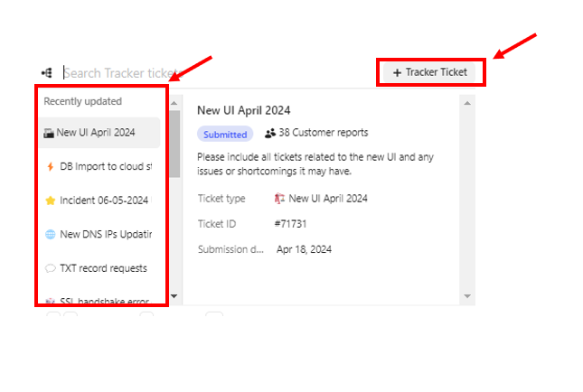Click the star icon next to Incident 06-05-2024
583x392 pixels.
pos(50,201)
